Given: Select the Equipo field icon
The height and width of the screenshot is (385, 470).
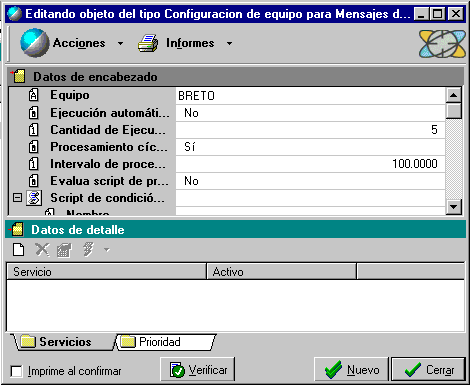Looking at the screenshot, I should pos(33,95).
